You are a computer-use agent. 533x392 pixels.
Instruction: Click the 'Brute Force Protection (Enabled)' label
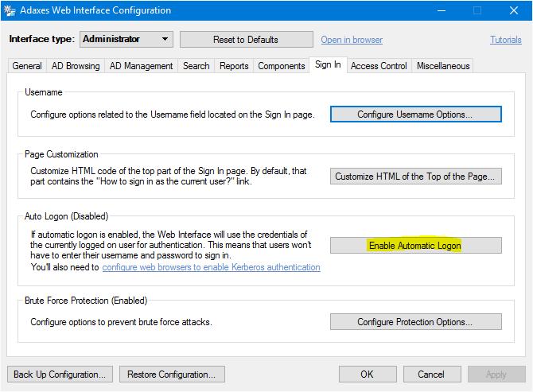coord(86,301)
